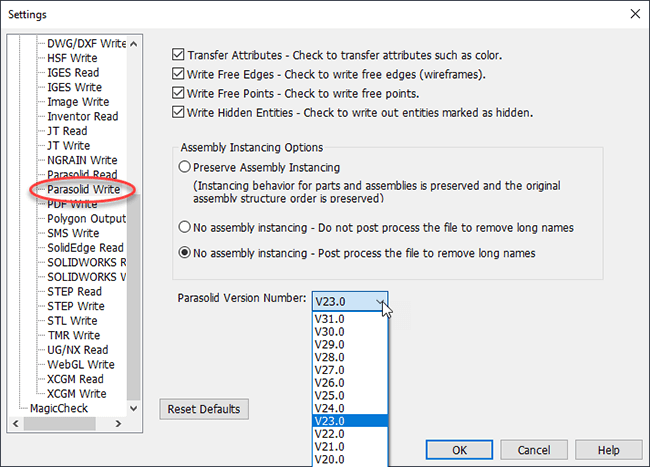650x467 pixels.
Task: Open Parasolid Version Number dropdown
Action: click(x=350, y=301)
